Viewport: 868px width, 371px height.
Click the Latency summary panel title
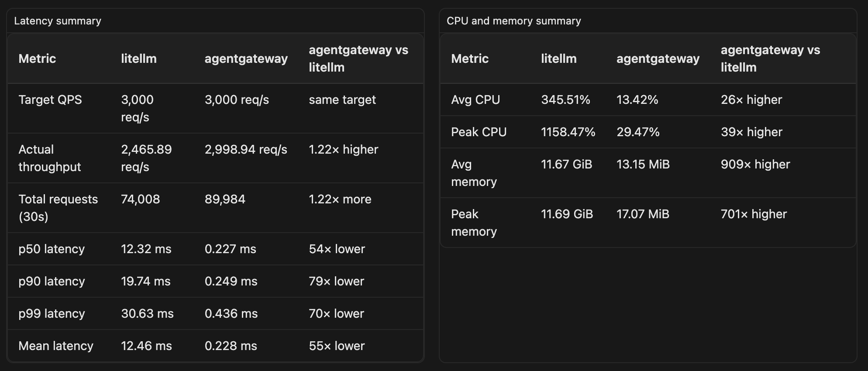pos(58,21)
